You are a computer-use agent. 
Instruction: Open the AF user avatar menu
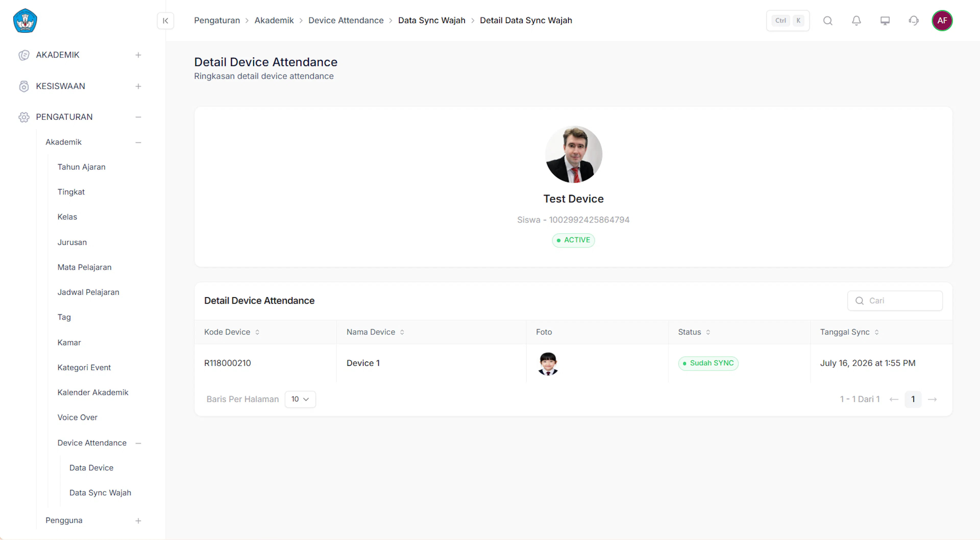tap(942, 20)
